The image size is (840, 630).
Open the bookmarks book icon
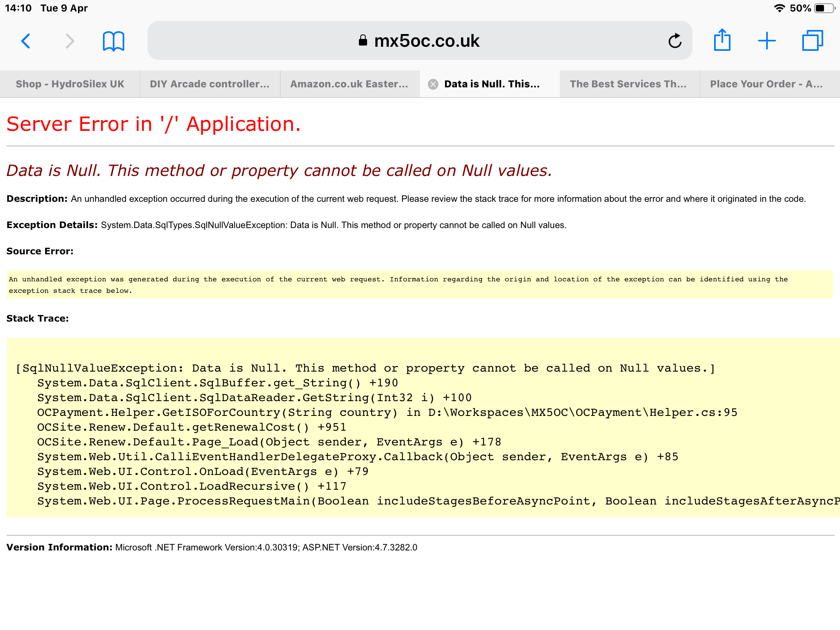tap(114, 41)
